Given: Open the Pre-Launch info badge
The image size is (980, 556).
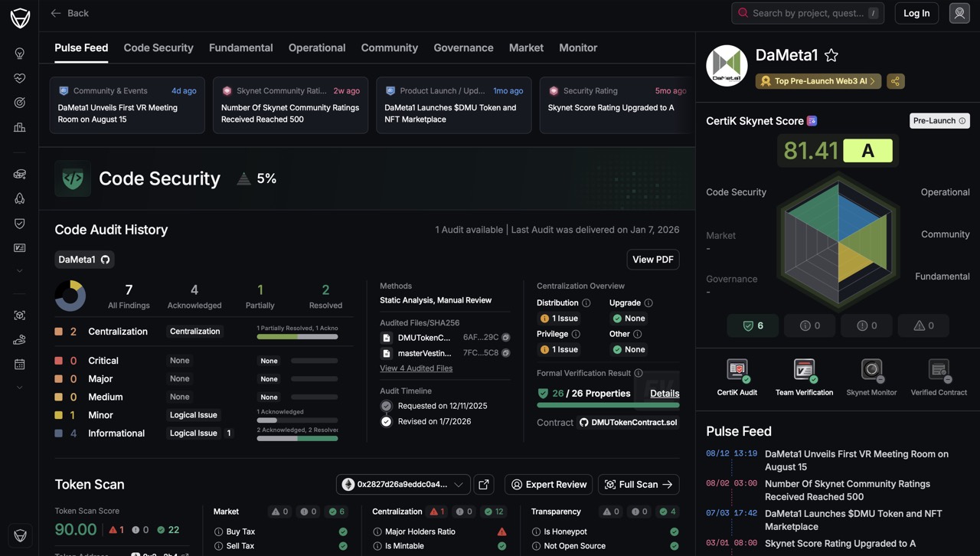Looking at the screenshot, I should pos(939,120).
